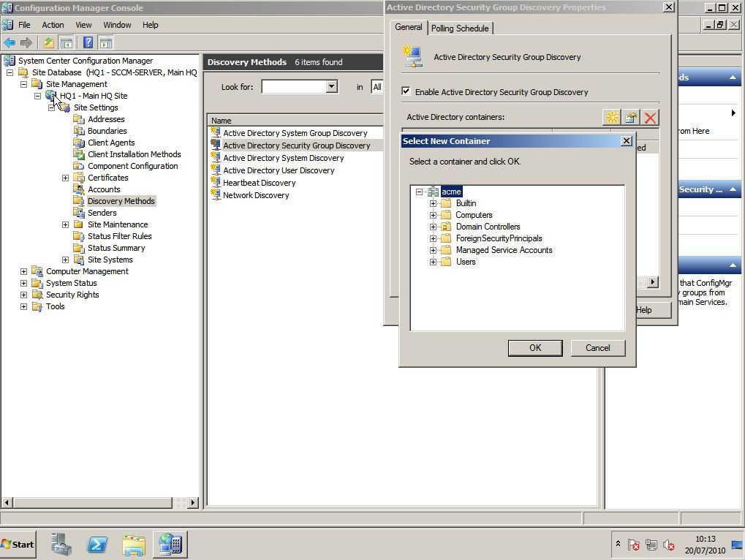Select Active Directory User Discovery
Image resolution: width=745 pixels, height=560 pixels.
[x=279, y=170]
